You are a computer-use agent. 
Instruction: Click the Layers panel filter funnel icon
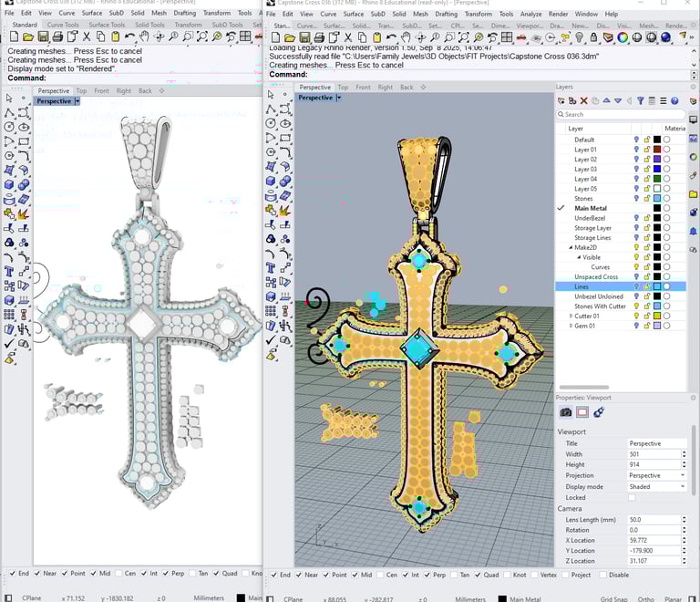coord(640,100)
